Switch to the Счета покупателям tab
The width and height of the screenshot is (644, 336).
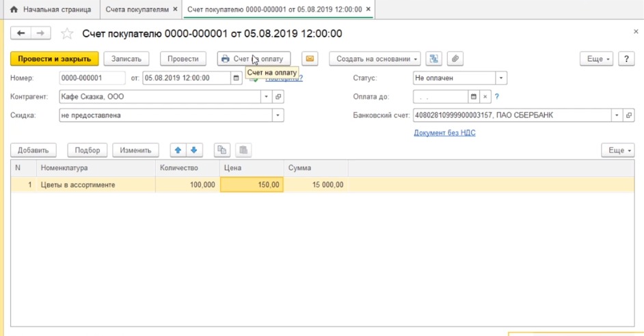point(137,10)
